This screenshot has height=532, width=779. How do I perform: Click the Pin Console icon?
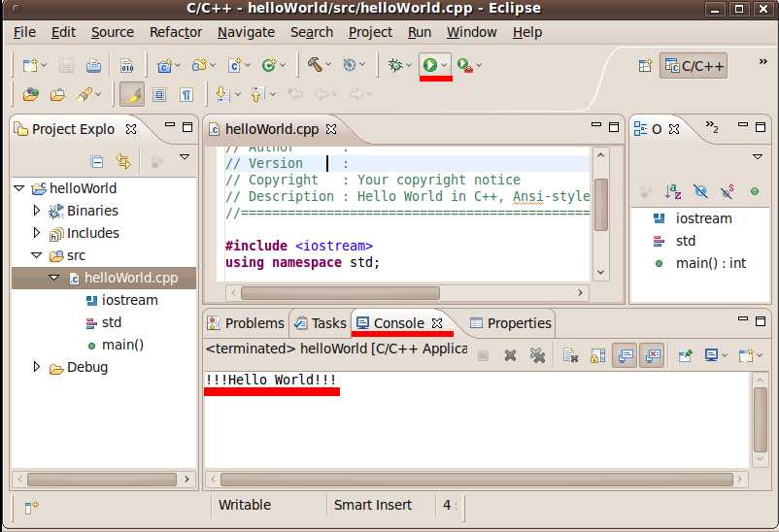686,355
